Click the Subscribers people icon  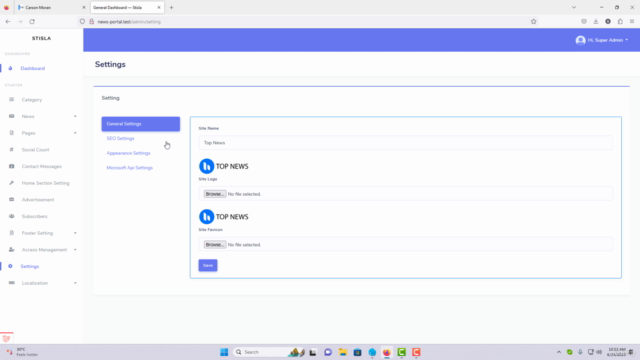(x=11, y=216)
